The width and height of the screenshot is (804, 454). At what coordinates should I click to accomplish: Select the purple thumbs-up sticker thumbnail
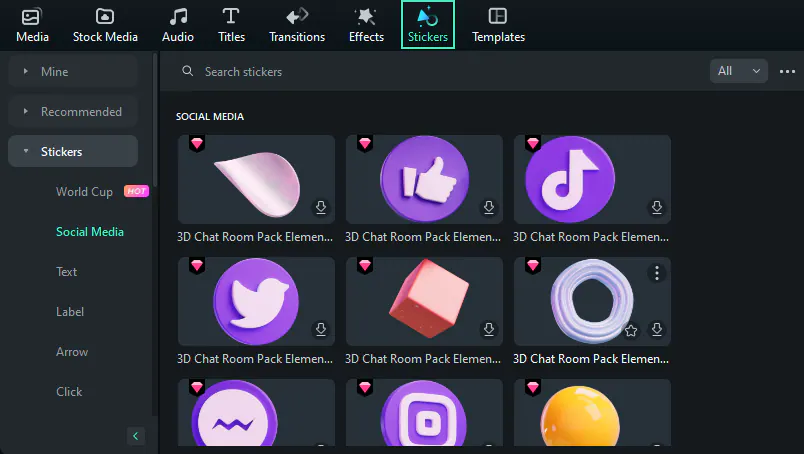[425, 179]
